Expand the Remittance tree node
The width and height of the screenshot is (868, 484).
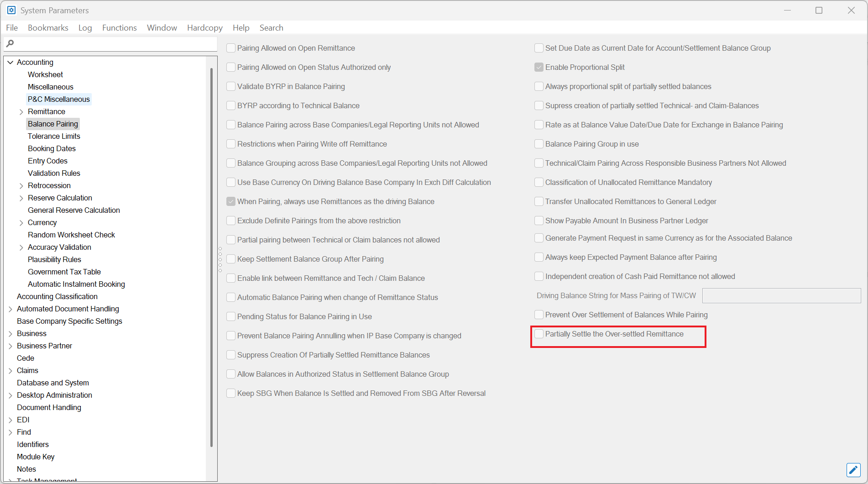pyautogui.click(x=21, y=112)
